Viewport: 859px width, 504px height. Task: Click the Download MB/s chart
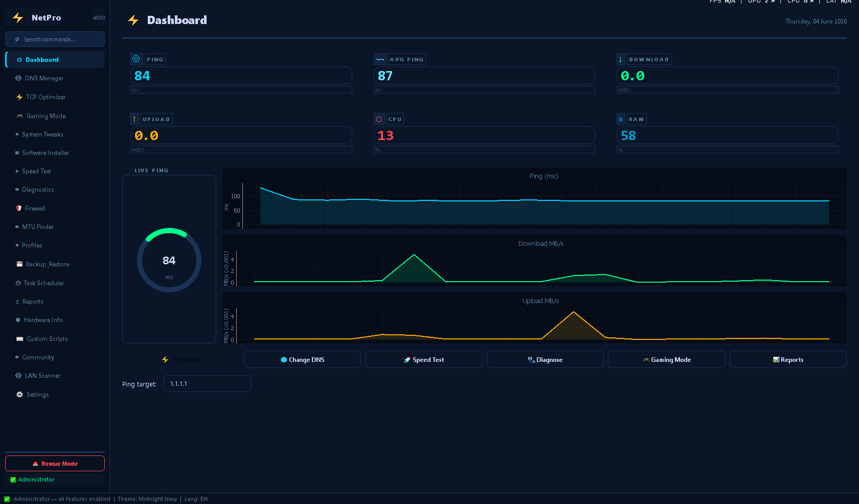[x=534, y=262]
